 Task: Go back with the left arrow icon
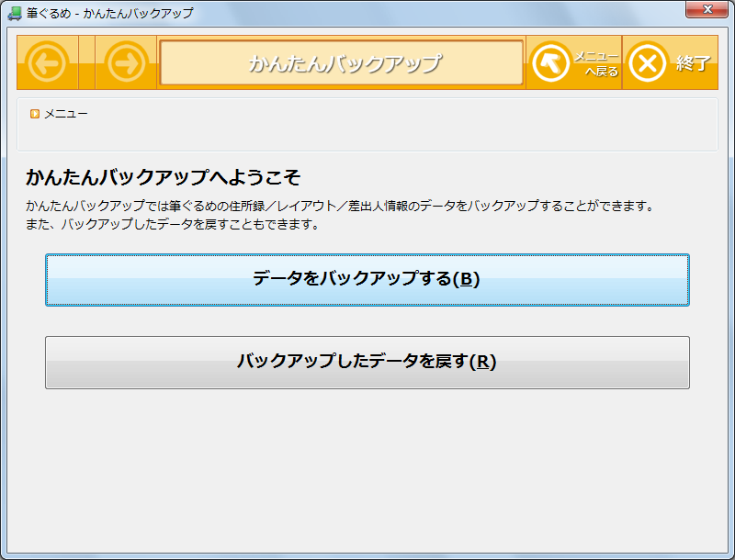coord(48,62)
